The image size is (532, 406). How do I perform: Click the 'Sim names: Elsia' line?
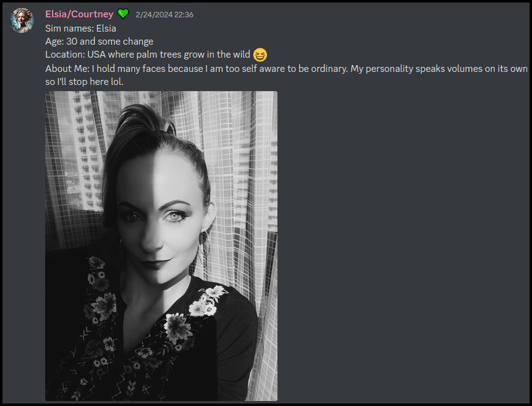click(x=81, y=28)
